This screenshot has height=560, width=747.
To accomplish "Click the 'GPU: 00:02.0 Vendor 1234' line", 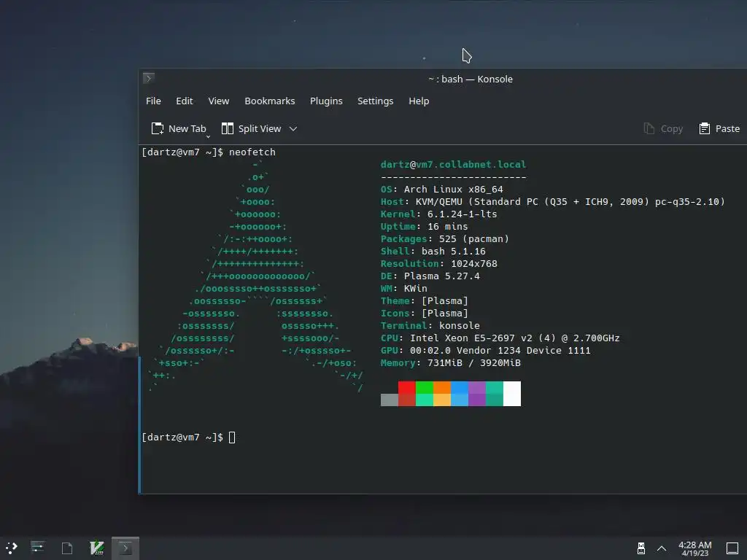I will pyautogui.click(x=485, y=350).
